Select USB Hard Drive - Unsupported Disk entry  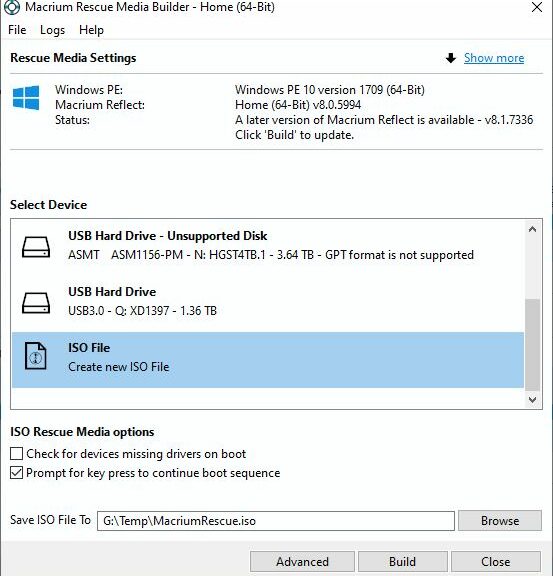pos(268,248)
